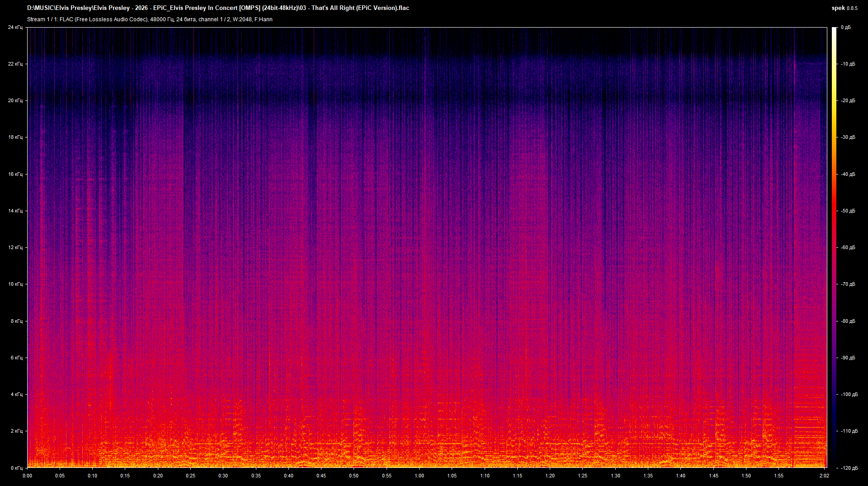Click inside the spectrogram plot area
The width and height of the screenshot is (868, 486).
click(427, 248)
